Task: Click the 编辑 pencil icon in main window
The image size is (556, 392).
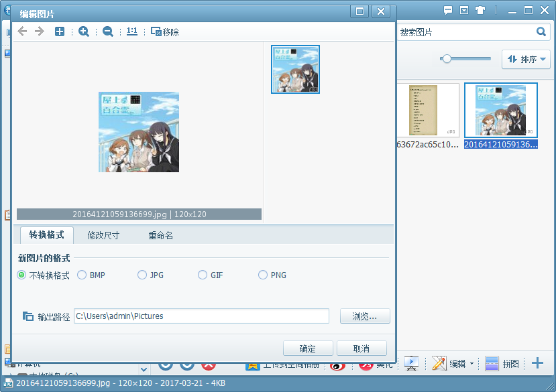Action: (439, 363)
